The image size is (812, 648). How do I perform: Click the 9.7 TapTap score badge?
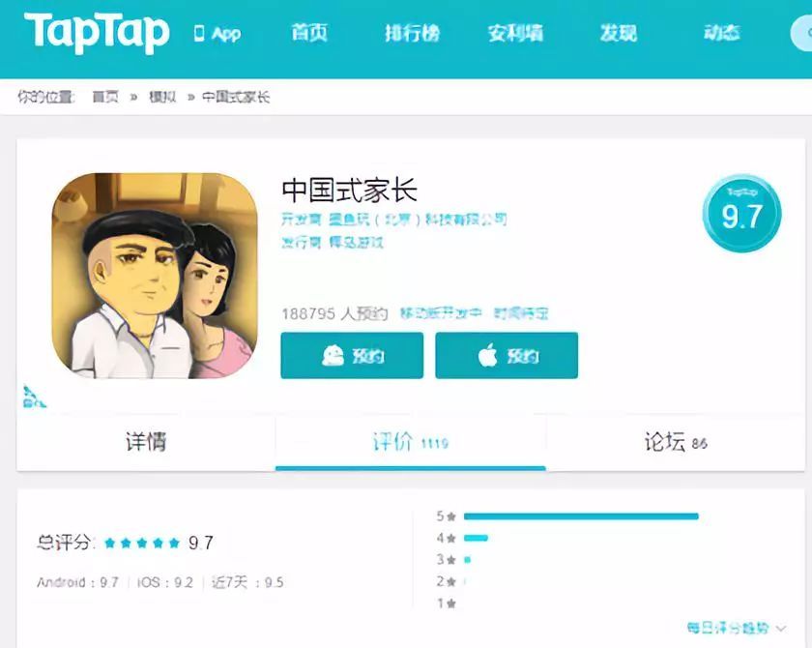click(x=741, y=214)
